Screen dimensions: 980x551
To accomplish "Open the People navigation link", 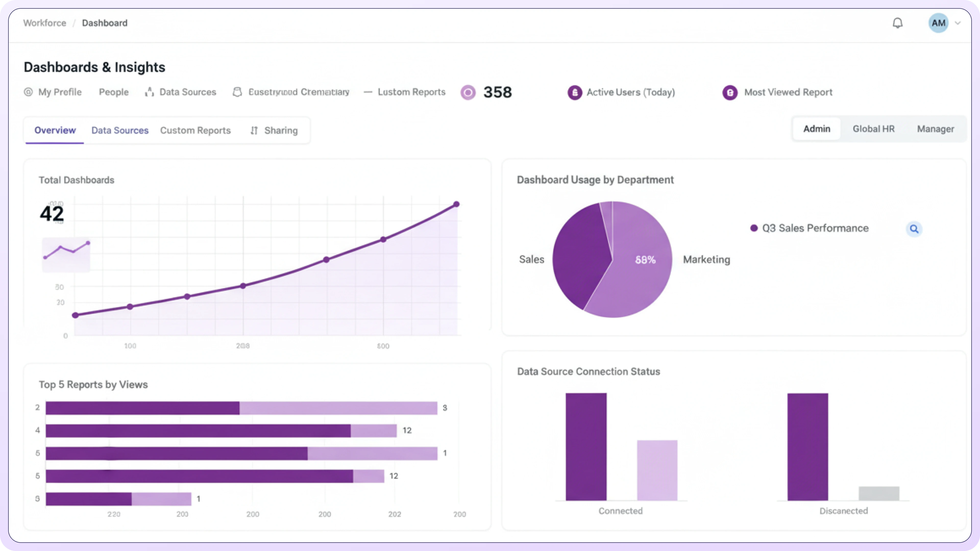I will click(114, 92).
